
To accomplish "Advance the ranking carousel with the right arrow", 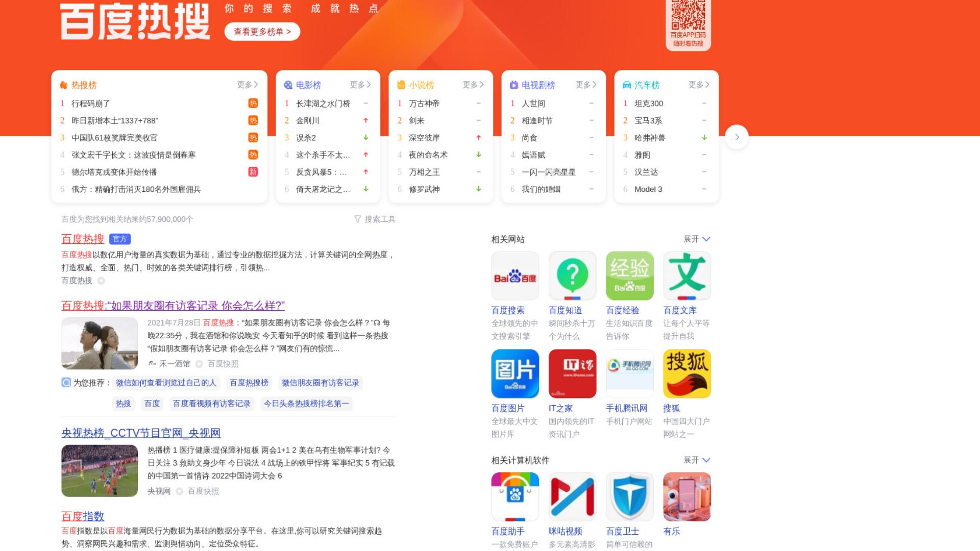I will coord(737,137).
